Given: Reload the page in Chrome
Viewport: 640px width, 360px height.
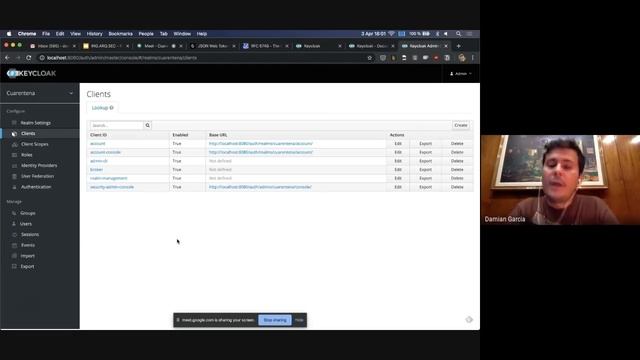Looking at the screenshot, I should coord(29,58).
